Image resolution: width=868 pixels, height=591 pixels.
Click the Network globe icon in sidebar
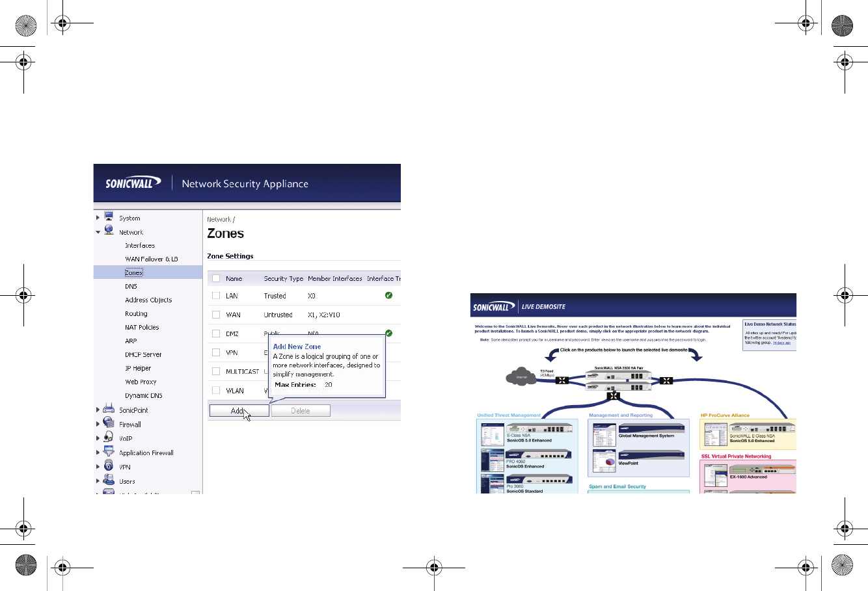point(109,230)
